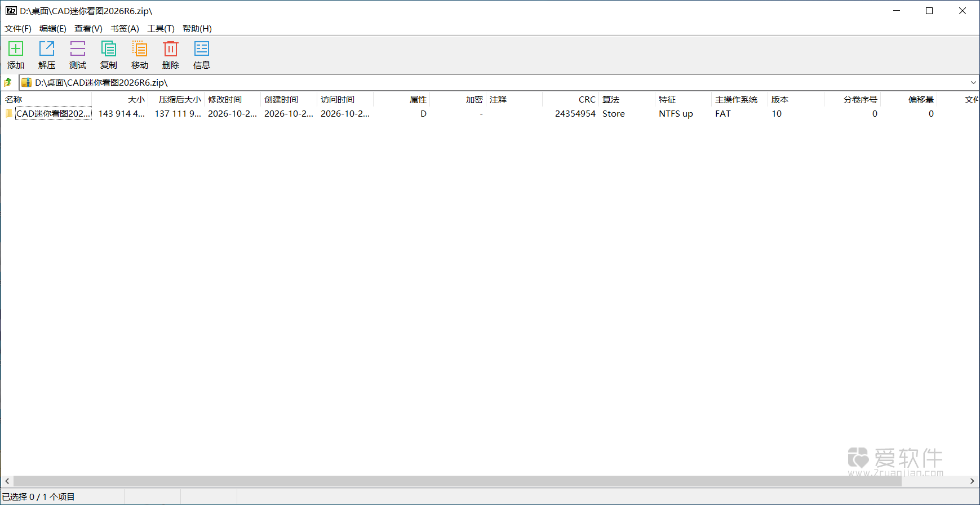Sort by 算法 column header

(x=627, y=99)
